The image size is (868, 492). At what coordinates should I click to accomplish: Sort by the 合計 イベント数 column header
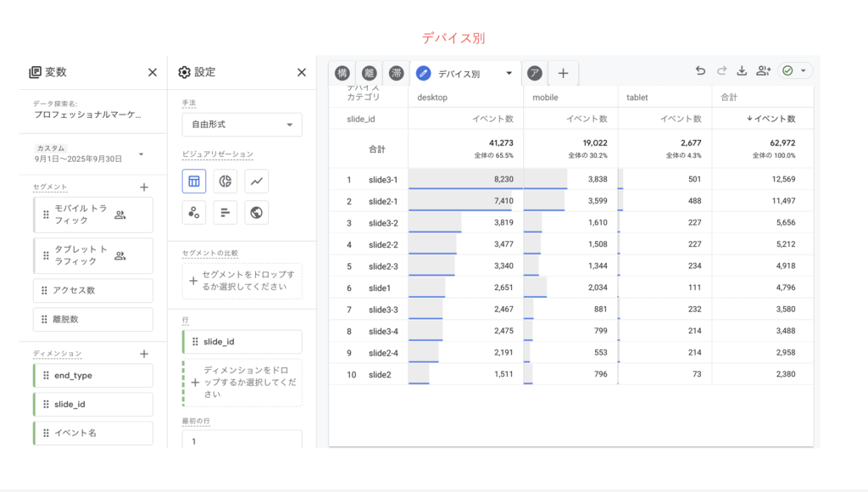[771, 119]
